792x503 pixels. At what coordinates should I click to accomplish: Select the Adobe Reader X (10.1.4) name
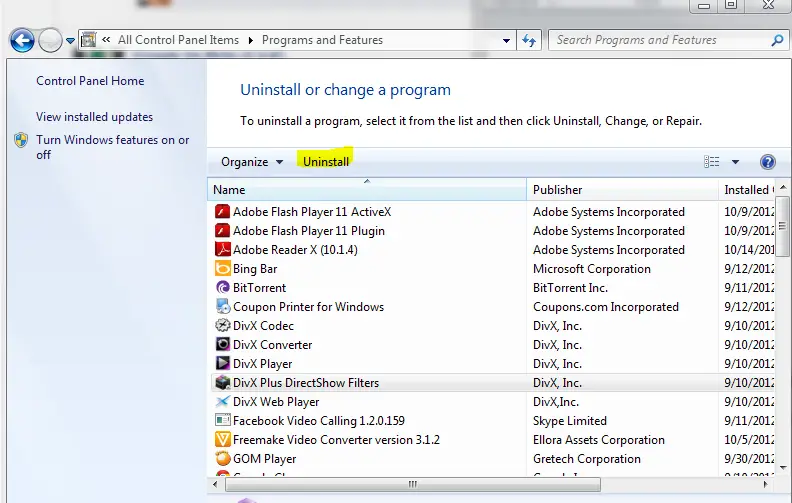click(295, 250)
